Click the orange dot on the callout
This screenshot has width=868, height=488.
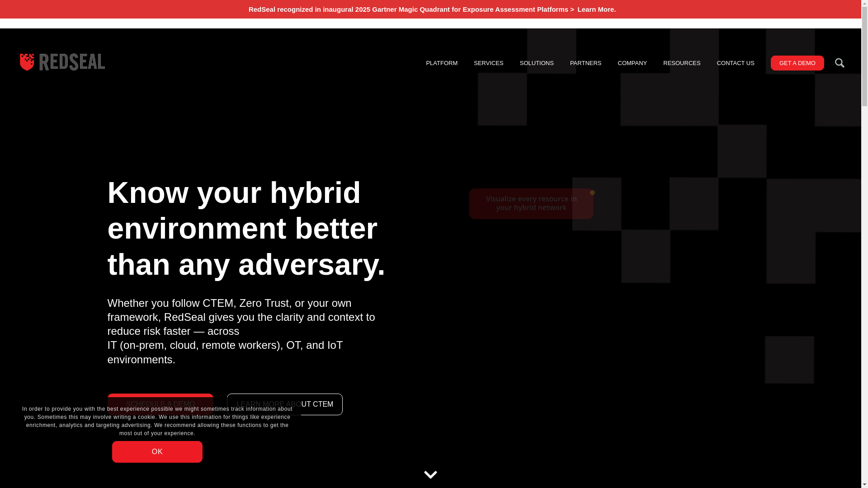(x=592, y=192)
